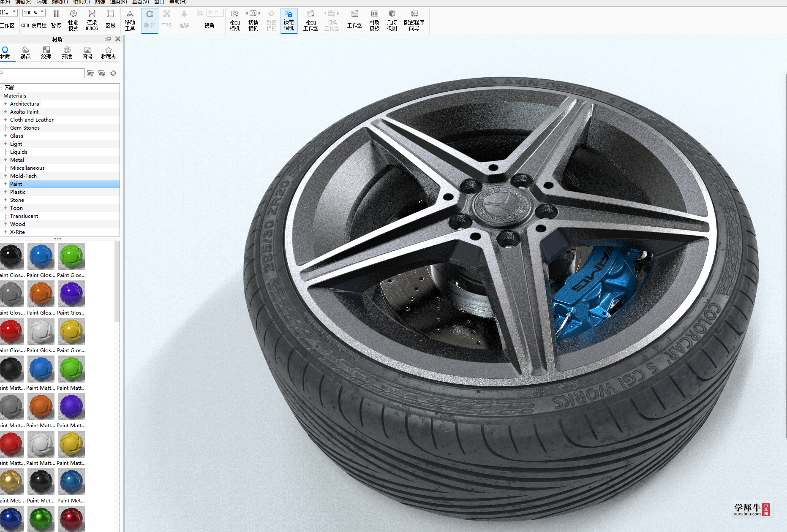Expand the Metal folder
This screenshot has height=532, width=787.
point(5,160)
